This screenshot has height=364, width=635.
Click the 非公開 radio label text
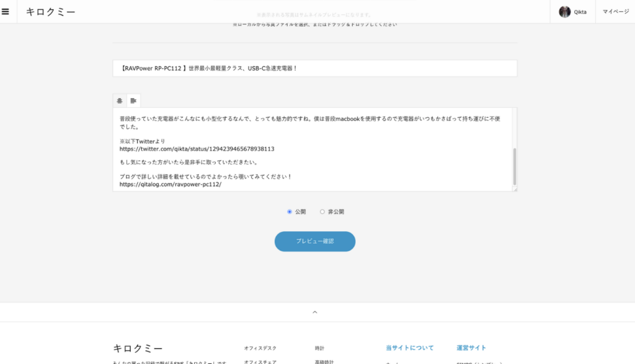pyautogui.click(x=335, y=211)
